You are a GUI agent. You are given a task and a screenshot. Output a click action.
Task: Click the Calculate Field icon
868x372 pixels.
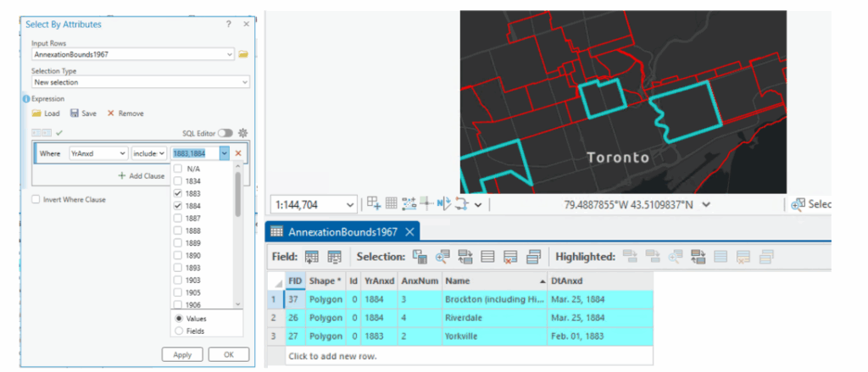(x=335, y=257)
